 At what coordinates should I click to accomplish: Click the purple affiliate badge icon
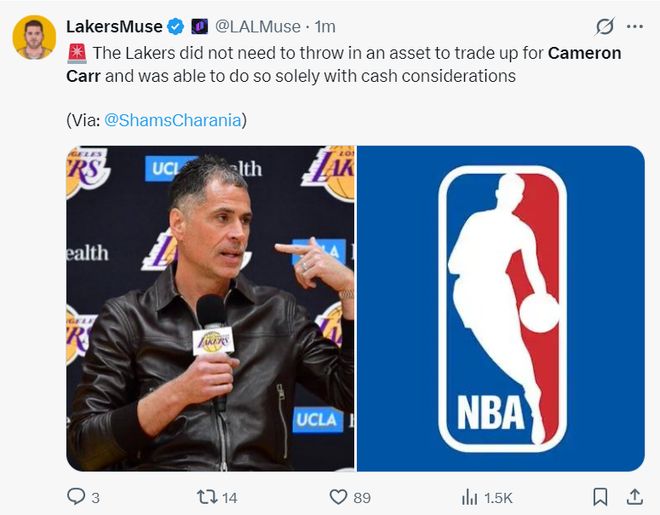[200, 27]
